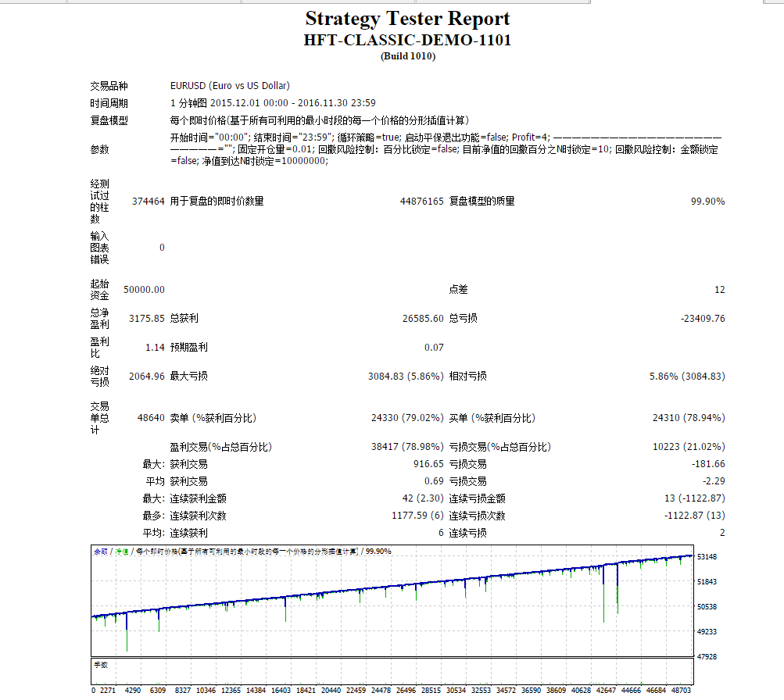This screenshot has width=784, height=700.
Task: Select the HFT-CLASSIC-DEMO-1101 heading
Action: click(407, 40)
